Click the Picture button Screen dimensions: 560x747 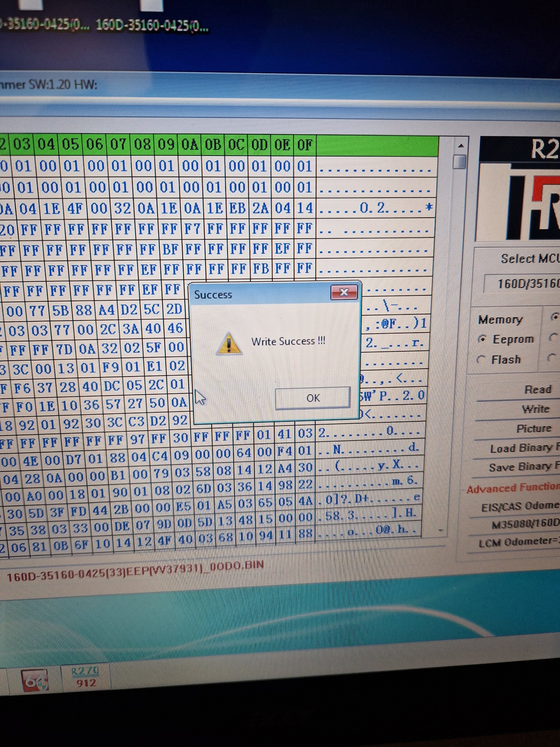pos(533,428)
